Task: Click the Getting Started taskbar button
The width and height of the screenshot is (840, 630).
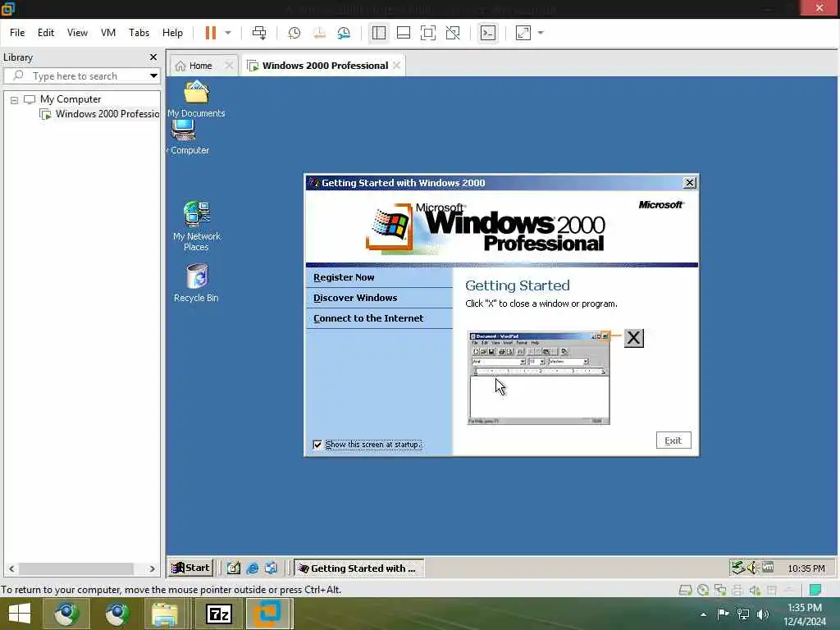Action: point(358,568)
